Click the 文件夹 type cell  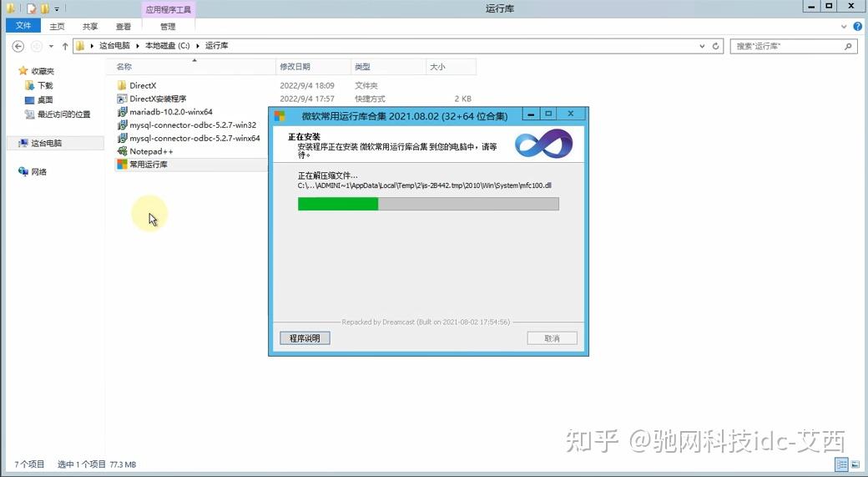pyautogui.click(x=366, y=85)
